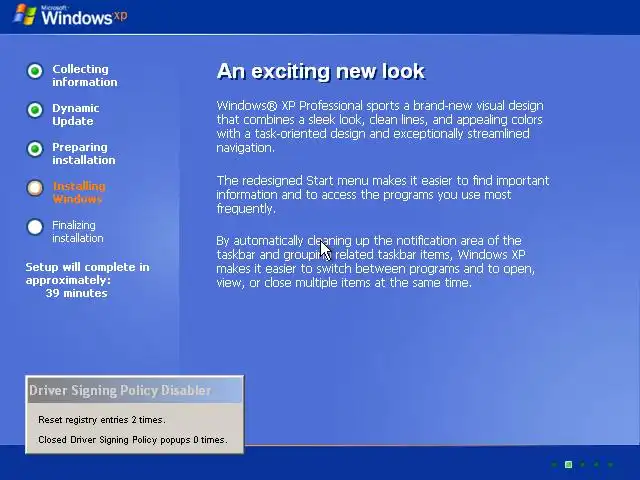Image resolution: width=640 pixels, height=480 pixels.
Task: Click the "An exciting new look" heading
Action: click(x=321, y=71)
